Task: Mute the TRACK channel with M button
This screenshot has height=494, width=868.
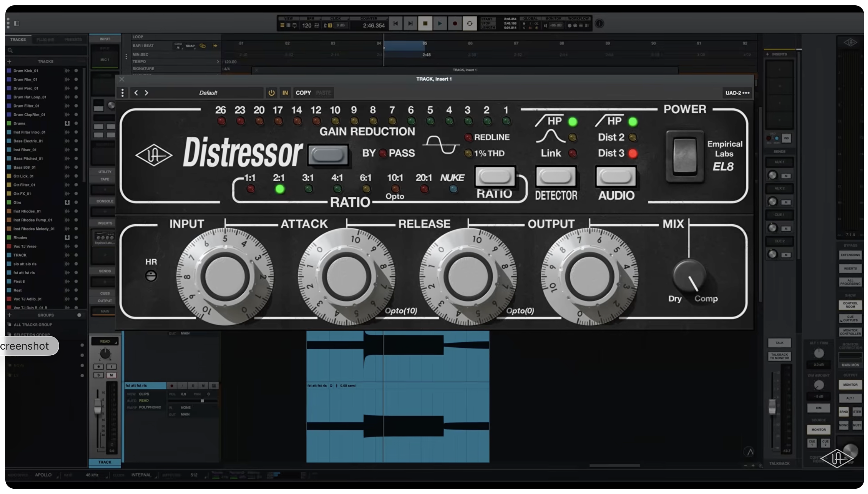Action: [x=111, y=375]
